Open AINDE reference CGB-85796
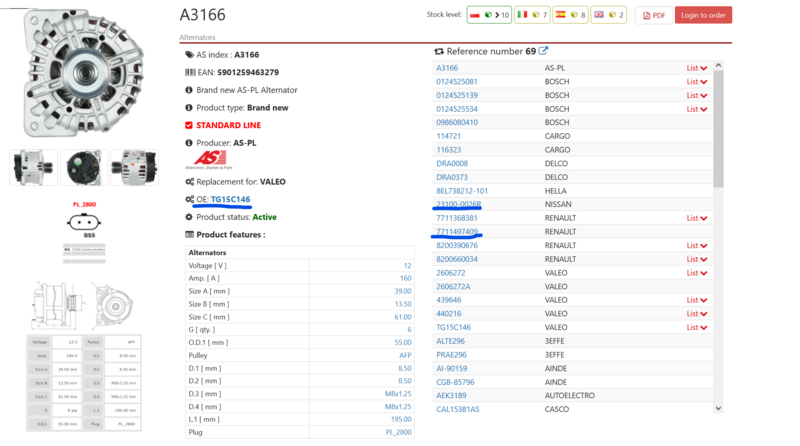800x446 pixels. coord(455,382)
